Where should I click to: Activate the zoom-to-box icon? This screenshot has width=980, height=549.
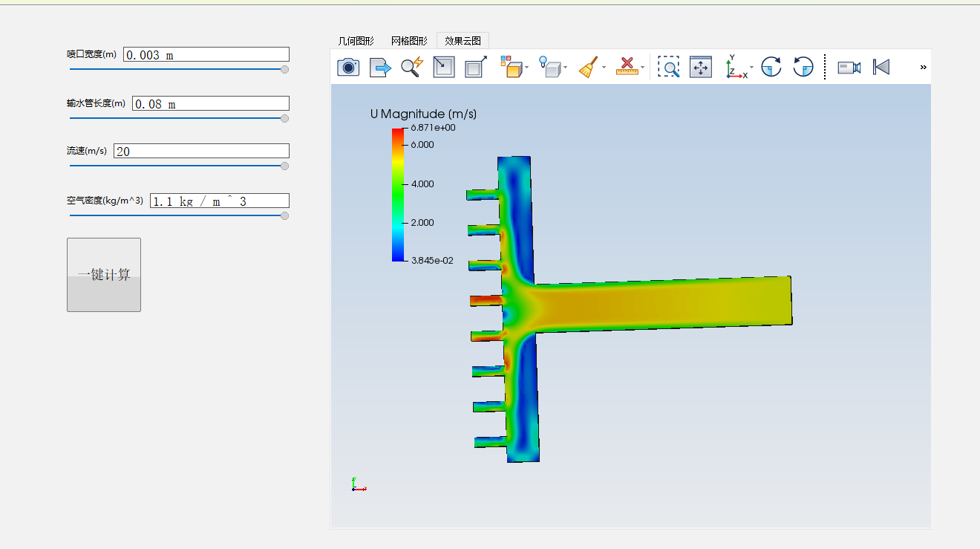coord(669,67)
